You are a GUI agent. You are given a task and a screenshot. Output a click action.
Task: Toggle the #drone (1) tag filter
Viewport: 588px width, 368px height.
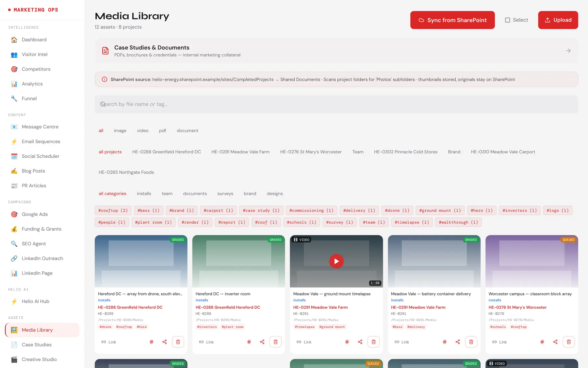pyautogui.click(x=397, y=210)
